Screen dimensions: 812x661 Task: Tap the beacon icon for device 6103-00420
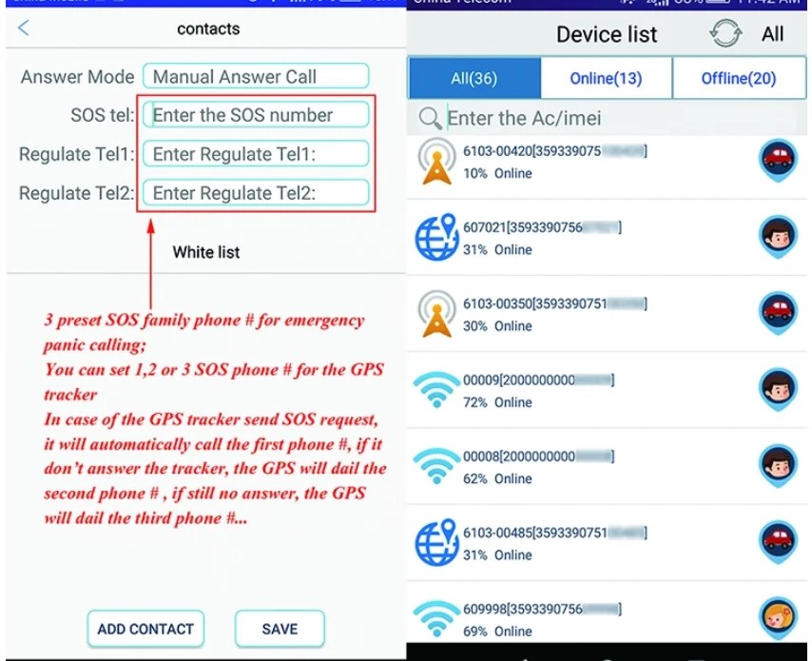(436, 162)
